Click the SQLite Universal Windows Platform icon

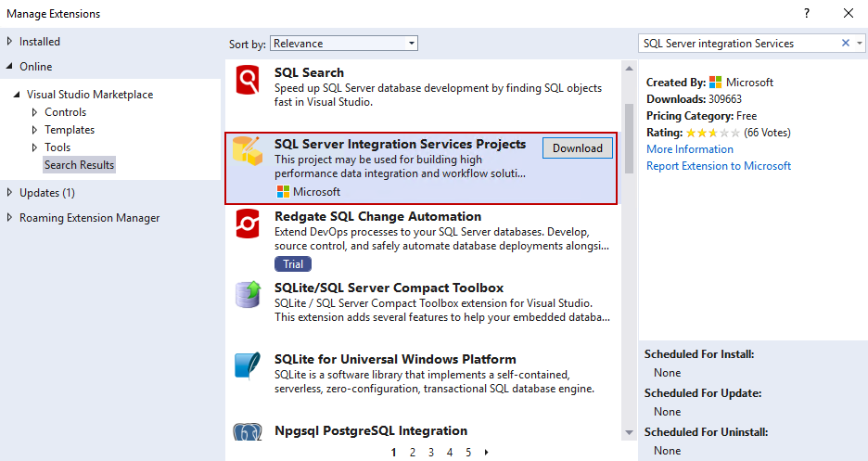point(248,366)
